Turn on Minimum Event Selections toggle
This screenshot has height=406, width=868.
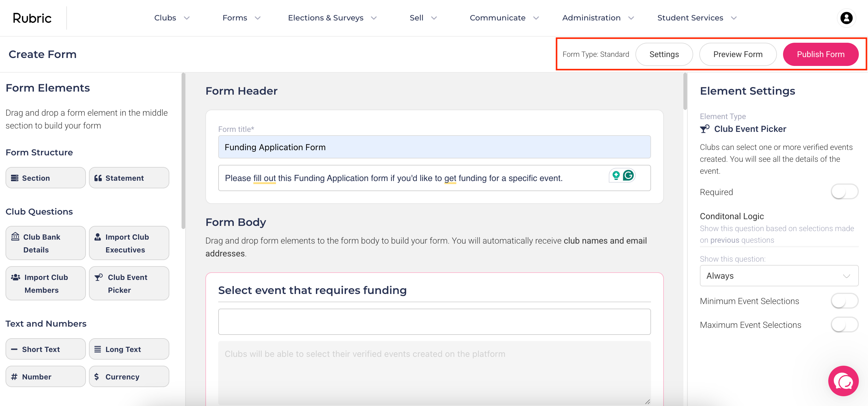(844, 301)
